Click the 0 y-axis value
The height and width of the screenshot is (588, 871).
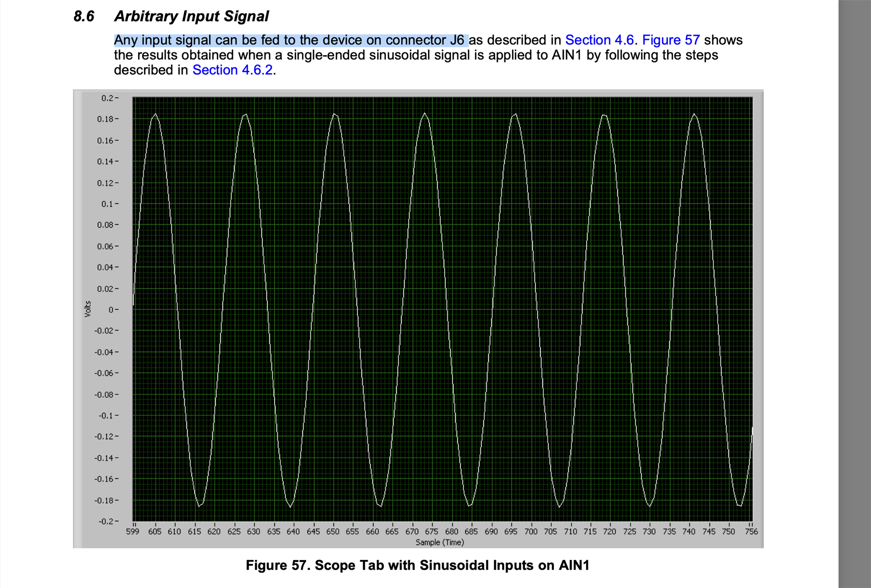[x=111, y=309]
